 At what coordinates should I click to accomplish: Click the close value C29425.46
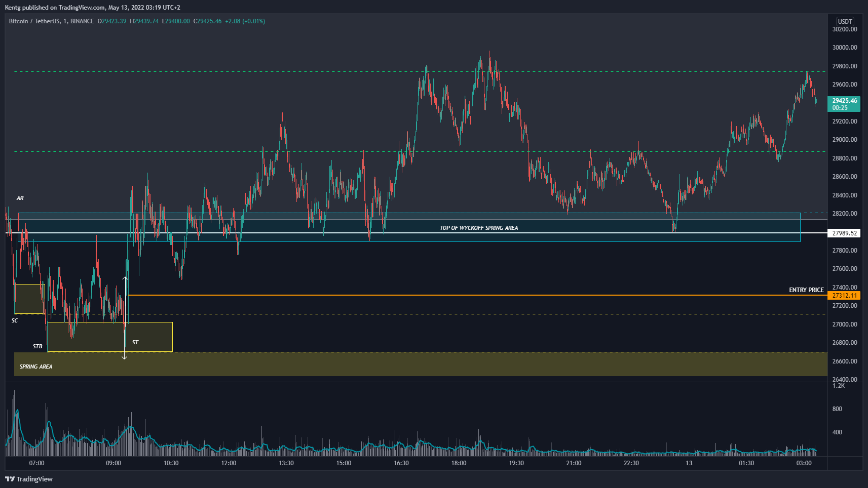[x=208, y=21]
